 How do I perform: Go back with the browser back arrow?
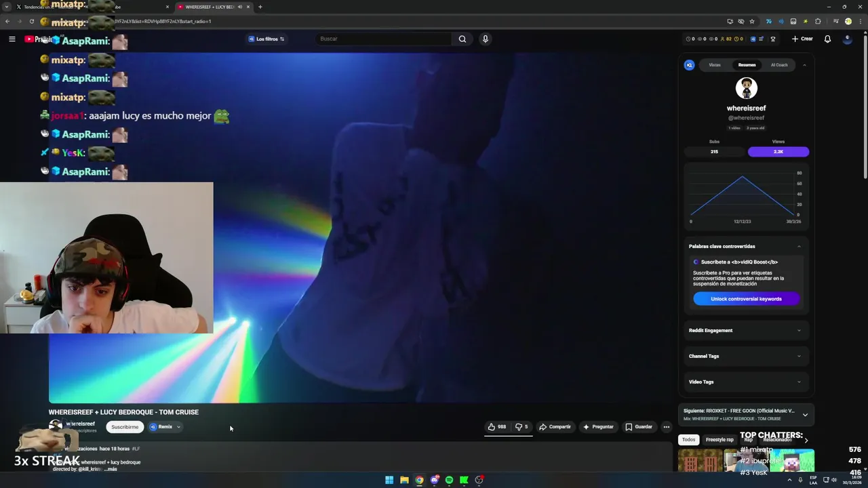coord(7,21)
